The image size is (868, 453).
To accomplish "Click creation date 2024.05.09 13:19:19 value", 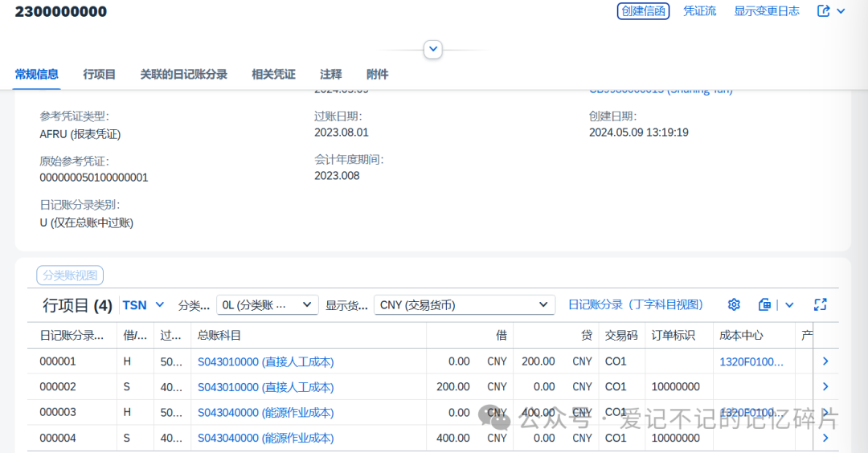I will pyautogui.click(x=638, y=133).
